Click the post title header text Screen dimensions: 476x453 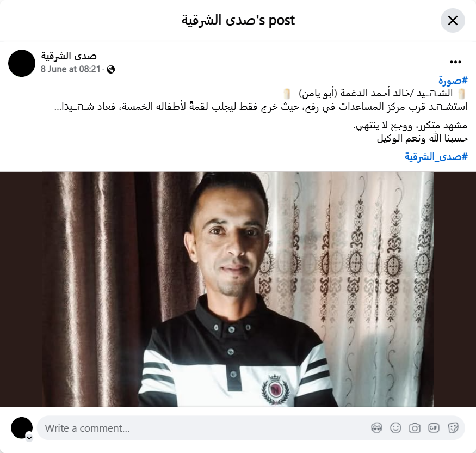coord(238,20)
